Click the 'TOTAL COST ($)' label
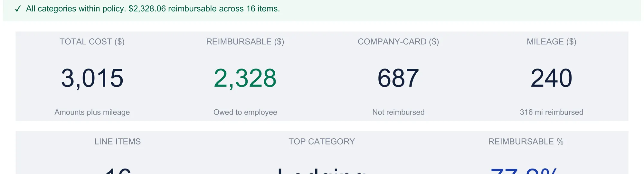 92,42
